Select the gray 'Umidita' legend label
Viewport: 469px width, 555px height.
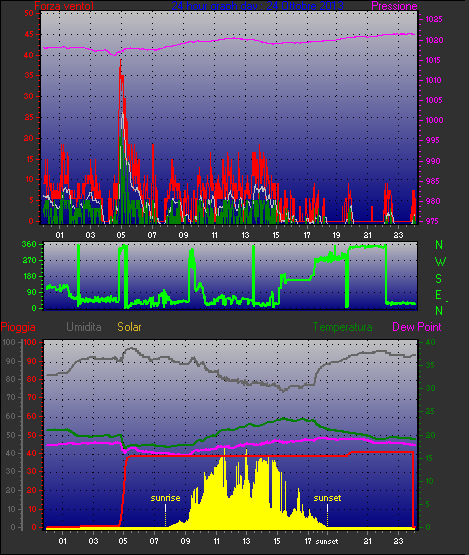coord(84,327)
